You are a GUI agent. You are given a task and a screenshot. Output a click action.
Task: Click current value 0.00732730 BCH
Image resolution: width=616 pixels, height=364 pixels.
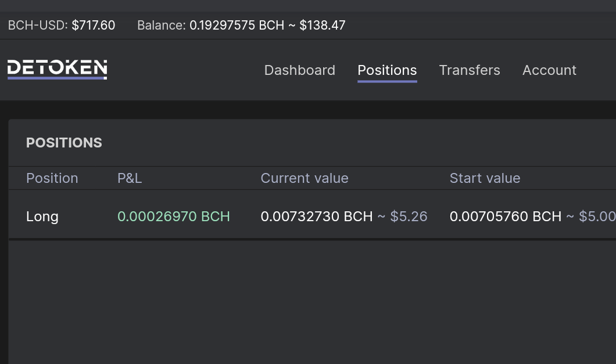[317, 217]
